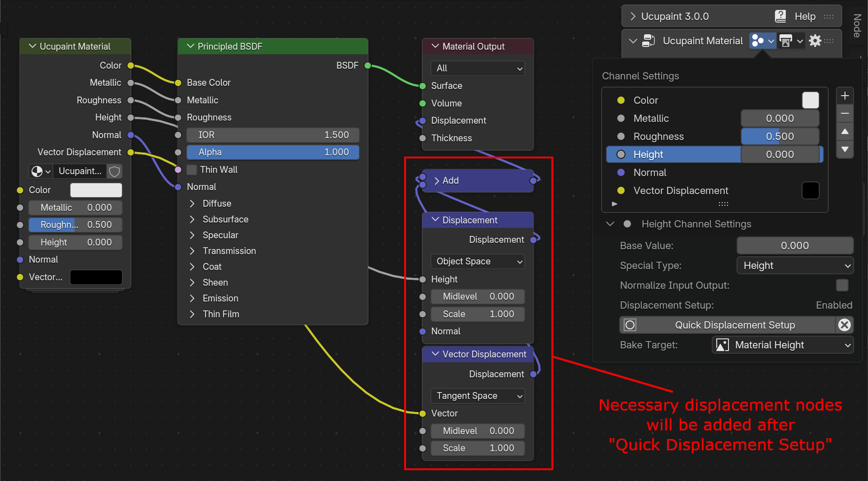Click Help in the Ucupaint header
The height and width of the screenshot is (481, 868).
(805, 16)
